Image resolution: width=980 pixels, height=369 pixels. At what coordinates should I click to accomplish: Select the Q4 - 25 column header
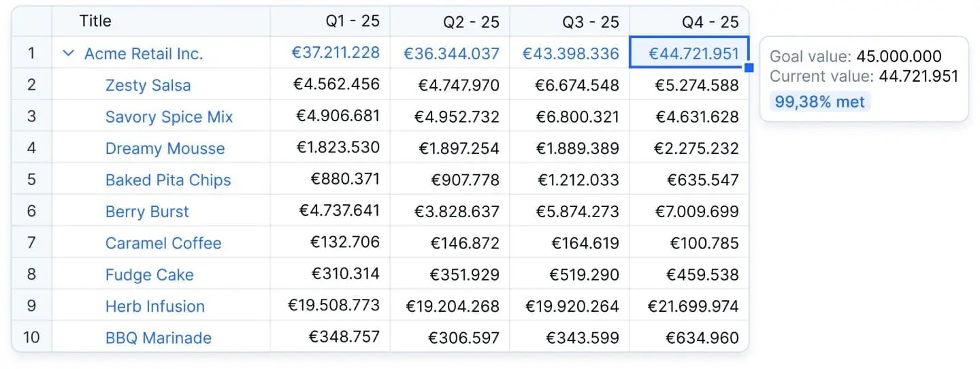coord(710,22)
